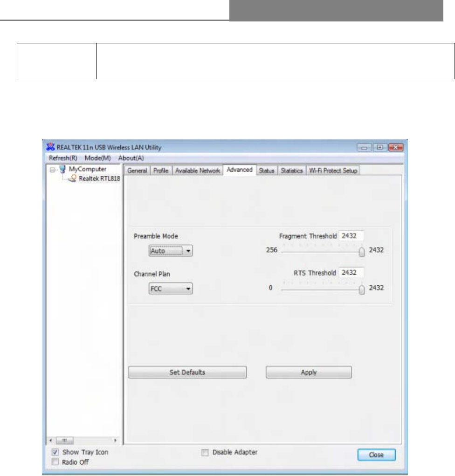The image size is (455, 476).
Task: Close window with the red X button
Action: tap(395, 147)
